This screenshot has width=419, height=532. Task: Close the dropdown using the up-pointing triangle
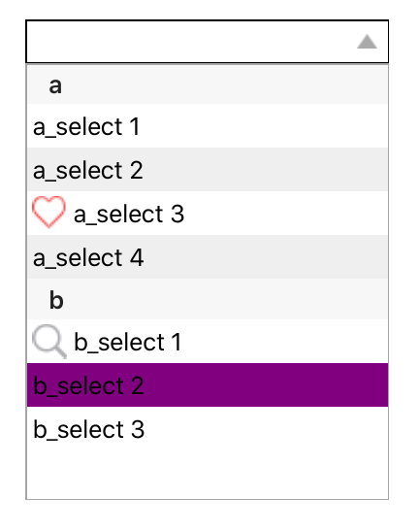[x=368, y=42]
